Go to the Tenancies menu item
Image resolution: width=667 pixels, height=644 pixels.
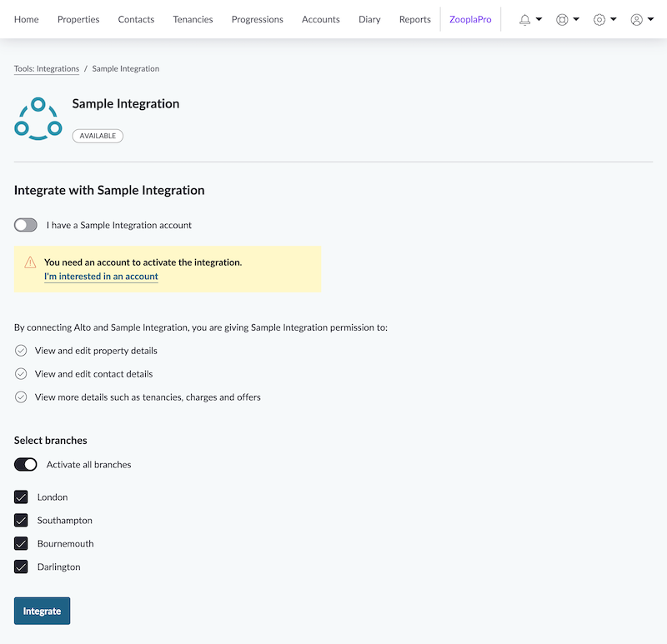click(193, 19)
